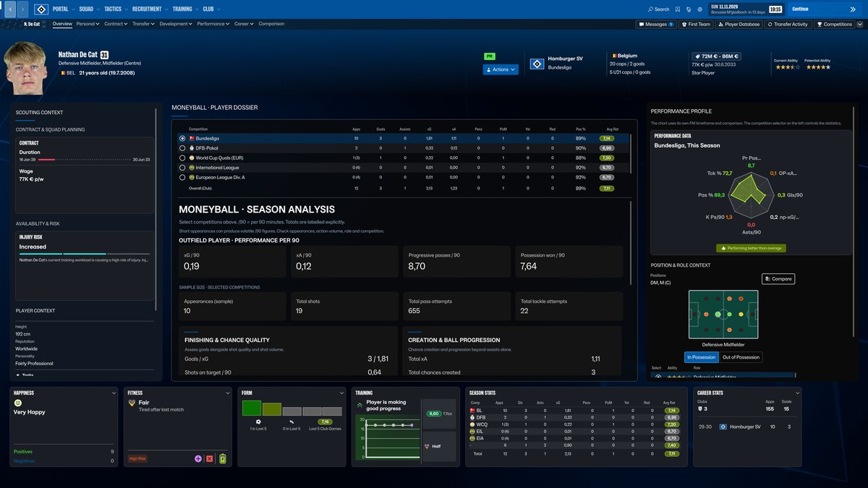Select the World Cup Quals (EUR) radio button
This screenshot has width=868, height=488.
(182, 158)
